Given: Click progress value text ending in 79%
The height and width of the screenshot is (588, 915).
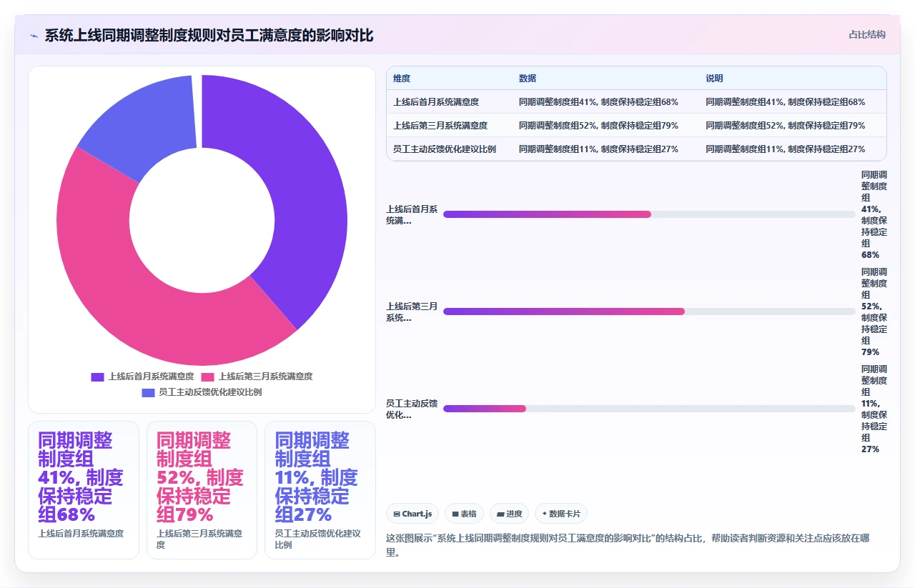Looking at the screenshot, I should tap(874, 312).
